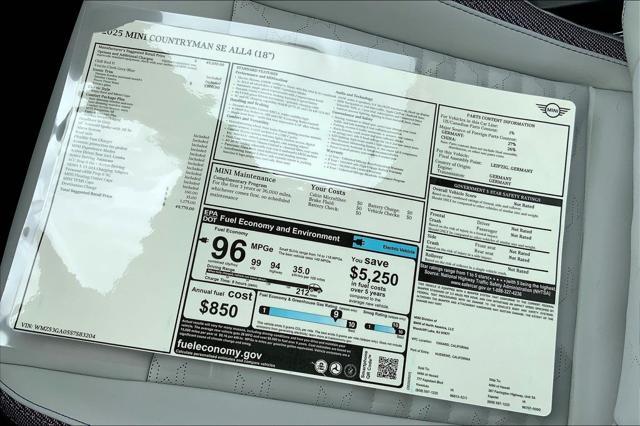Screen dimensions: 640x426
Task: Click the 'Fuel Economy & Greenhouse Gas Rating' label
Action: pos(299,300)
